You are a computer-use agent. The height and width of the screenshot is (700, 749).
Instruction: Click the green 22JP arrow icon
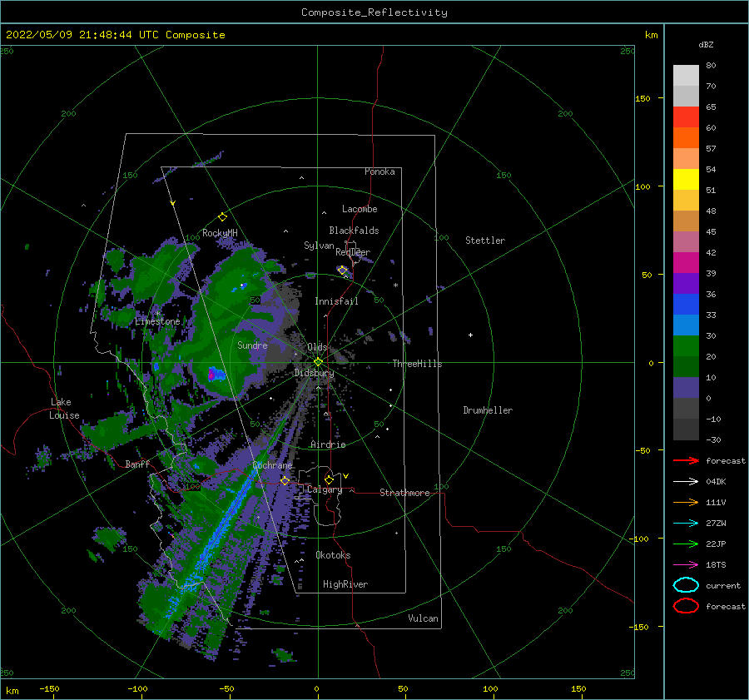pos(686,544)
